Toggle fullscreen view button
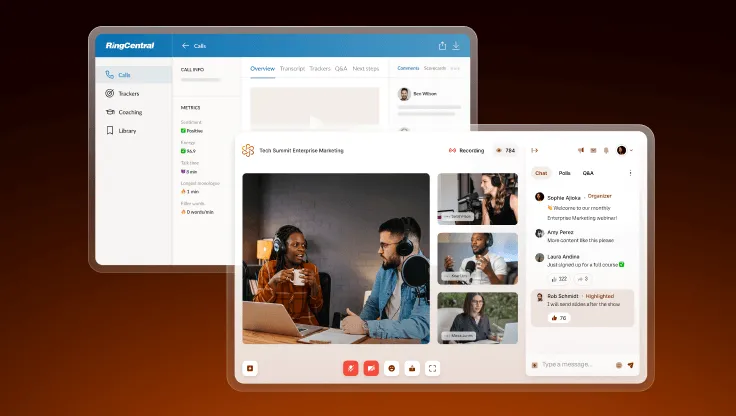The width and height of the screenshot is (736, 416). pyautogui.click(x=432, y=368)
